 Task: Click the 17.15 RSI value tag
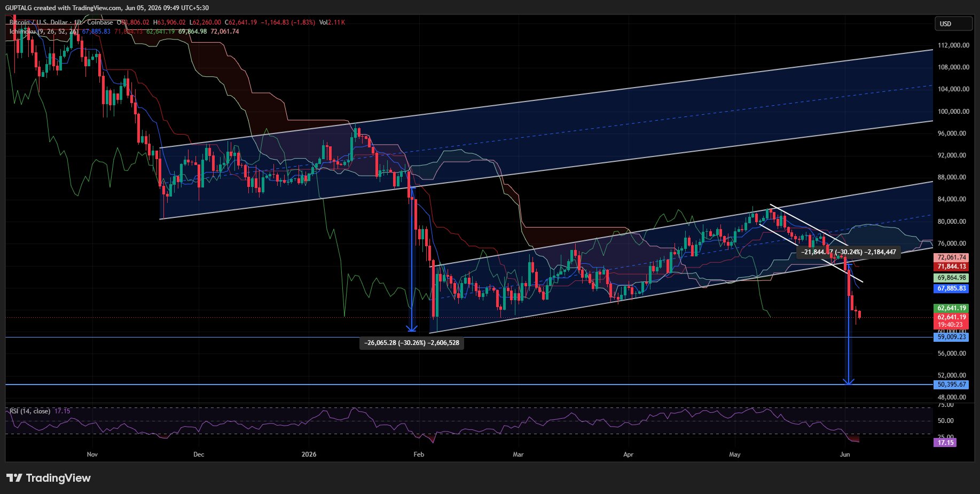[x=945, y=443]
